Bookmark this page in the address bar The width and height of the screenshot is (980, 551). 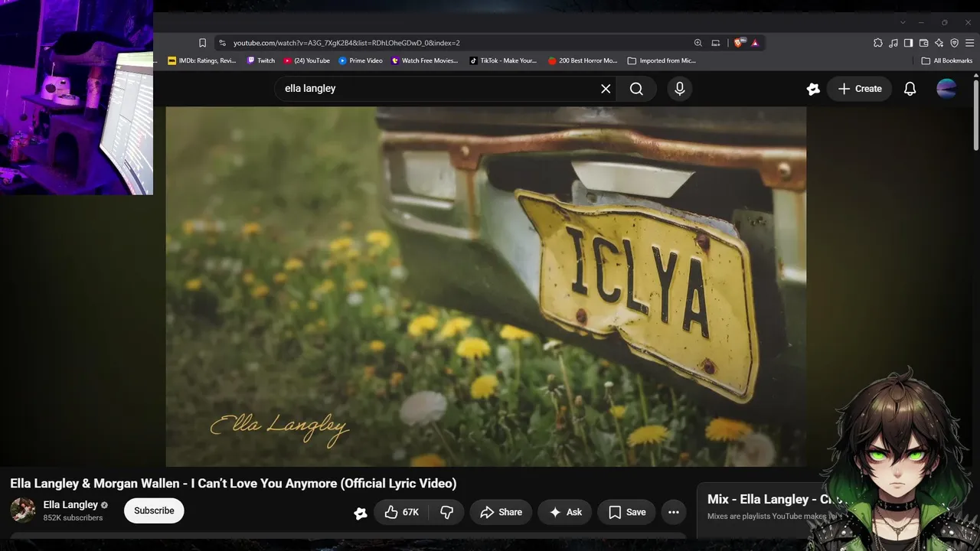pos(202,43)
